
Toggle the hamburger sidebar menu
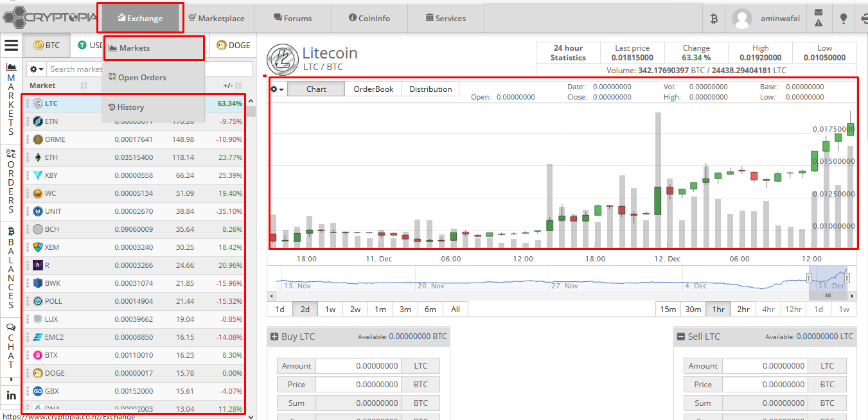click(x=11, y=46)
